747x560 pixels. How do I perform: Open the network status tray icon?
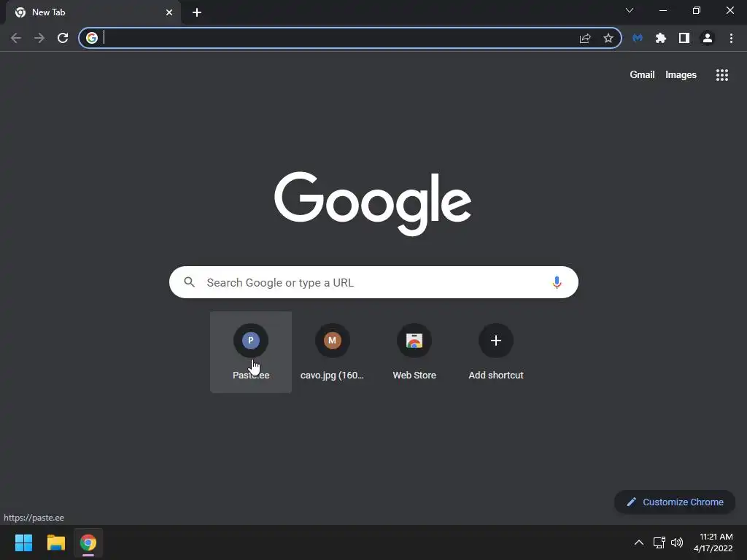659,542
